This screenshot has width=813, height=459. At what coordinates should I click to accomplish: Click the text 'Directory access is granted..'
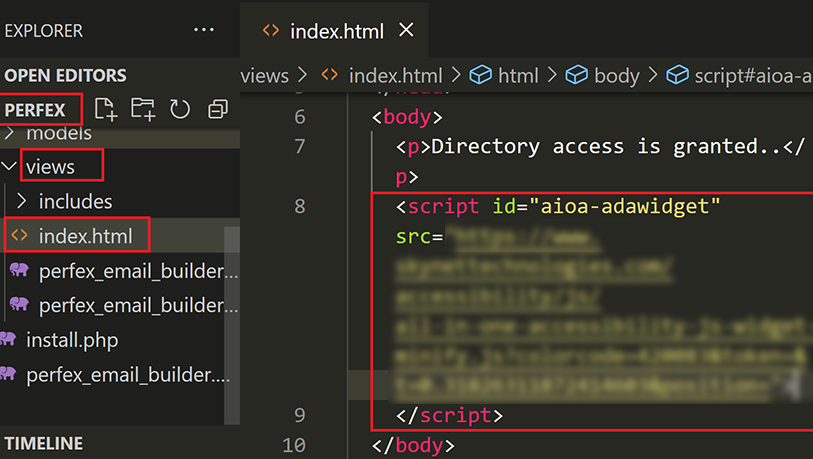(605, 147)
